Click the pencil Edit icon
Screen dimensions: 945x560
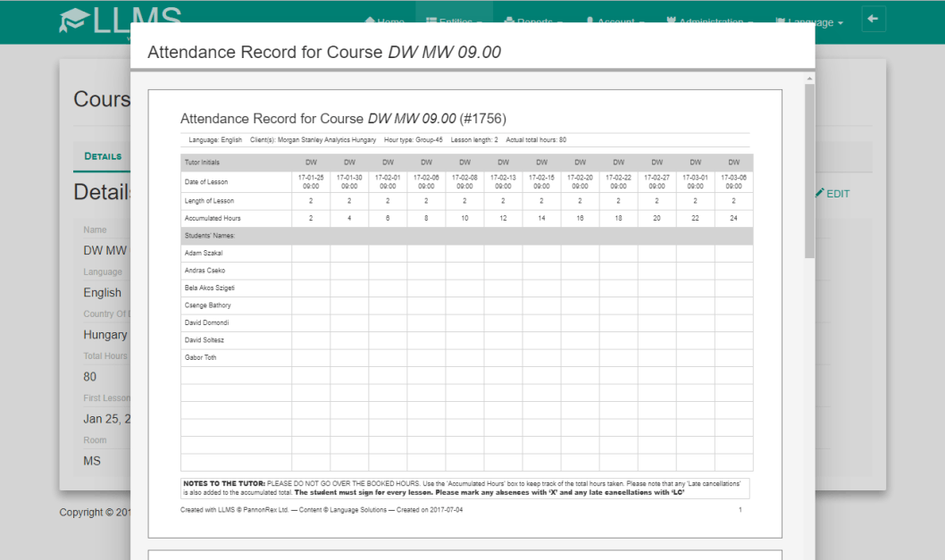tap(820, 193)
